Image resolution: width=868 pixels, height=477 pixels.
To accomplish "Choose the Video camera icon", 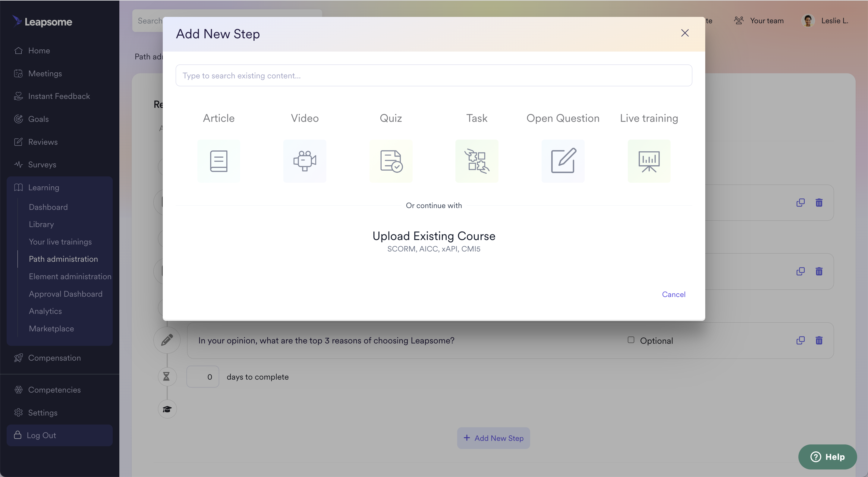I will (x=305, y=161).
